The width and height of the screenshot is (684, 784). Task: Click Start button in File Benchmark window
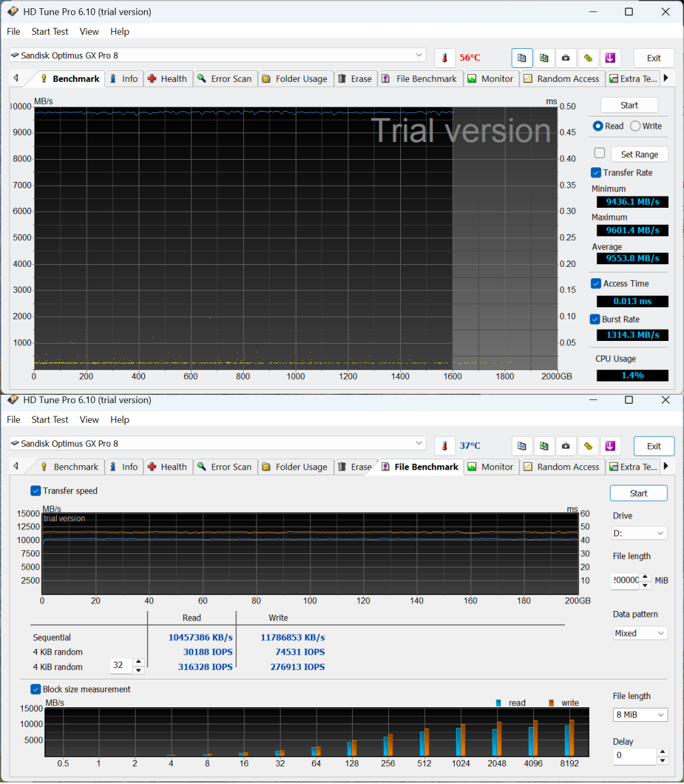pyautogui.click(x=638, y=493)
